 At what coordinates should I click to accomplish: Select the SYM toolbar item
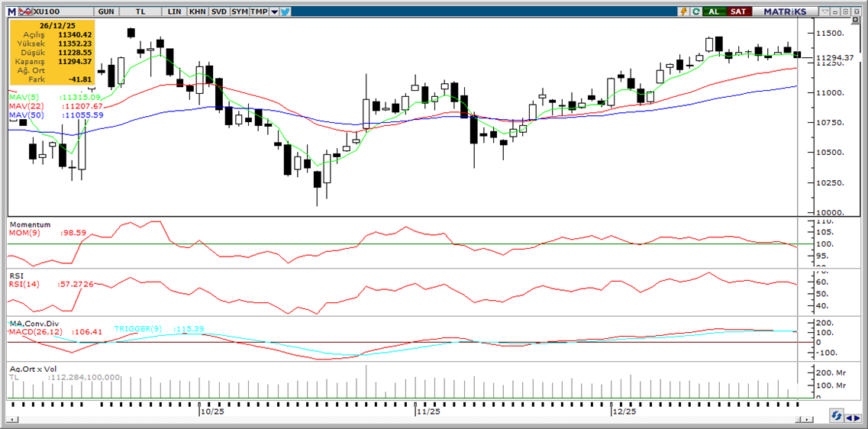click(x=240, y=11)
